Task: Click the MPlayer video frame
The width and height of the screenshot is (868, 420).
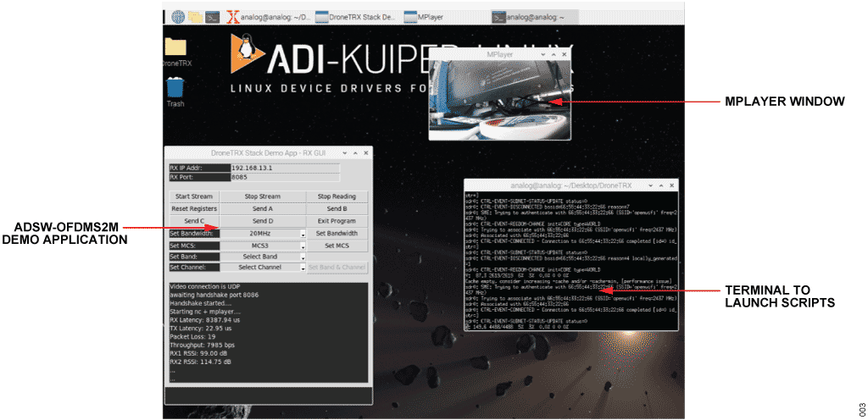Action: coord(500,99)
